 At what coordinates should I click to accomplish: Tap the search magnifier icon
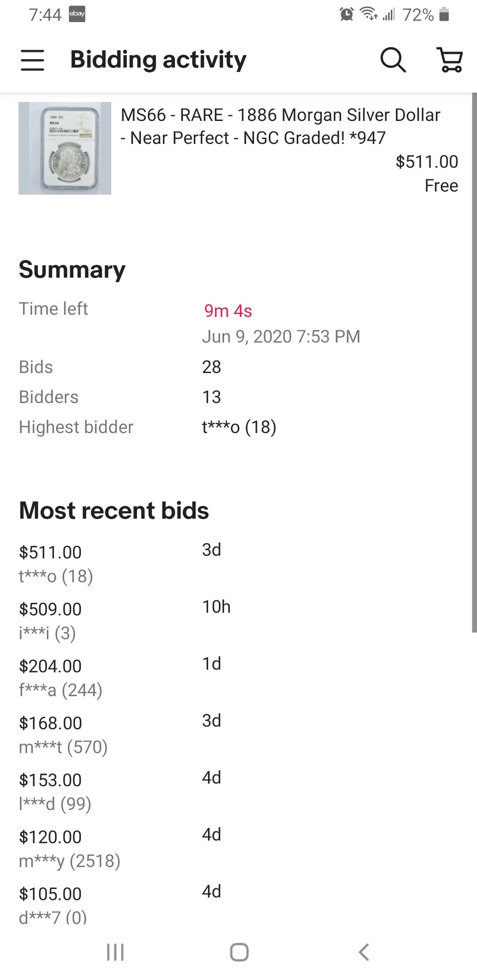[x=393, y=60]
